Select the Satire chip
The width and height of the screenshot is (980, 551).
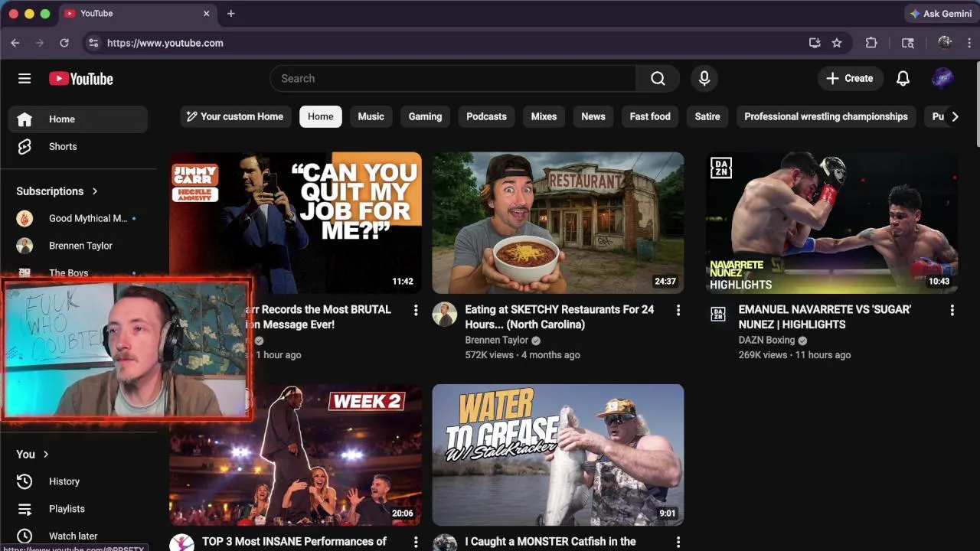pyautogui.click(x=707, y=116)
